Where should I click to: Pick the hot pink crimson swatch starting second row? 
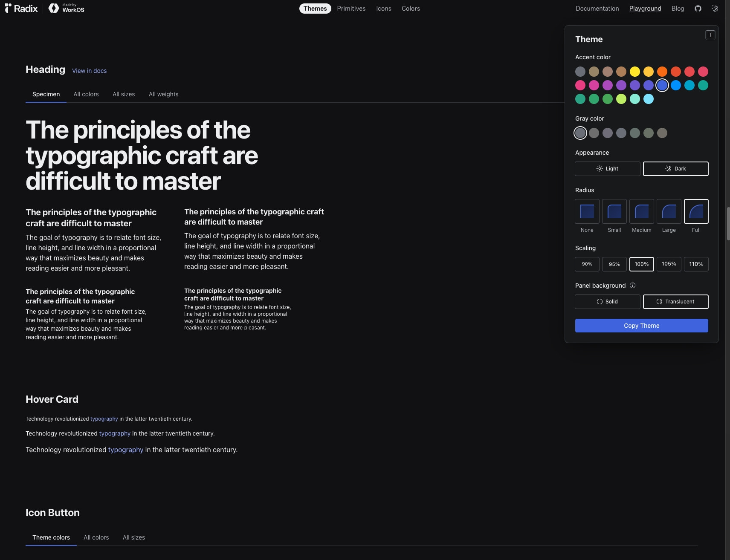click(580, 85)
